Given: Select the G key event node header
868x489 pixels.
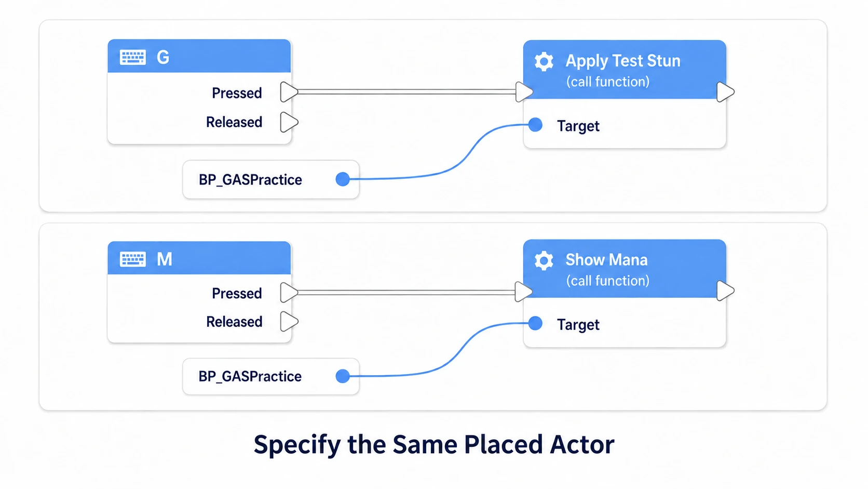Looking at the screenshot, I should point(199,56).
